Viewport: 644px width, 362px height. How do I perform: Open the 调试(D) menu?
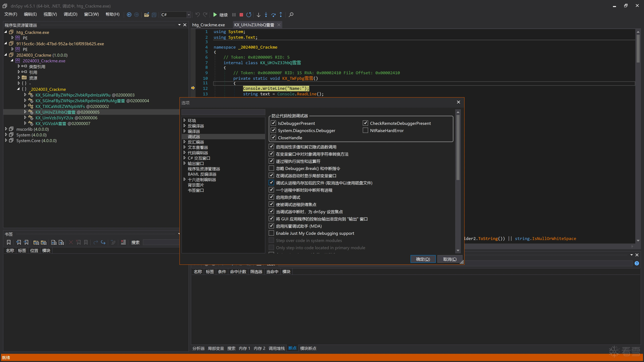point(70,14)
